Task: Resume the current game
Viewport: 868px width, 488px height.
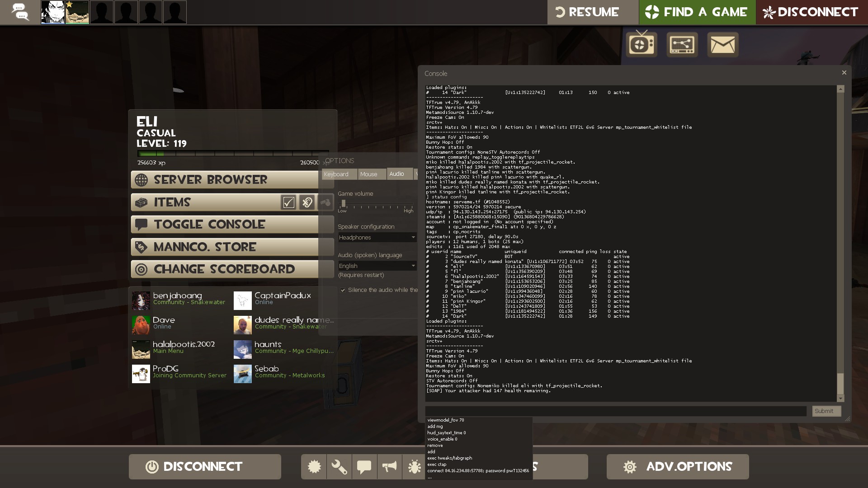Action: point(593,12)
